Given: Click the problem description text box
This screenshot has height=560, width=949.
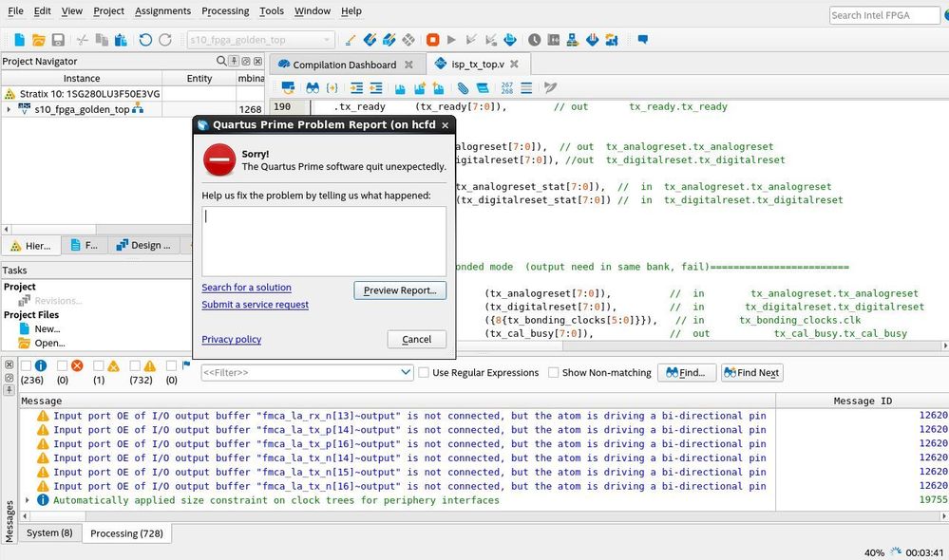Looking at the screenshot, I should (x=324, y=241).
